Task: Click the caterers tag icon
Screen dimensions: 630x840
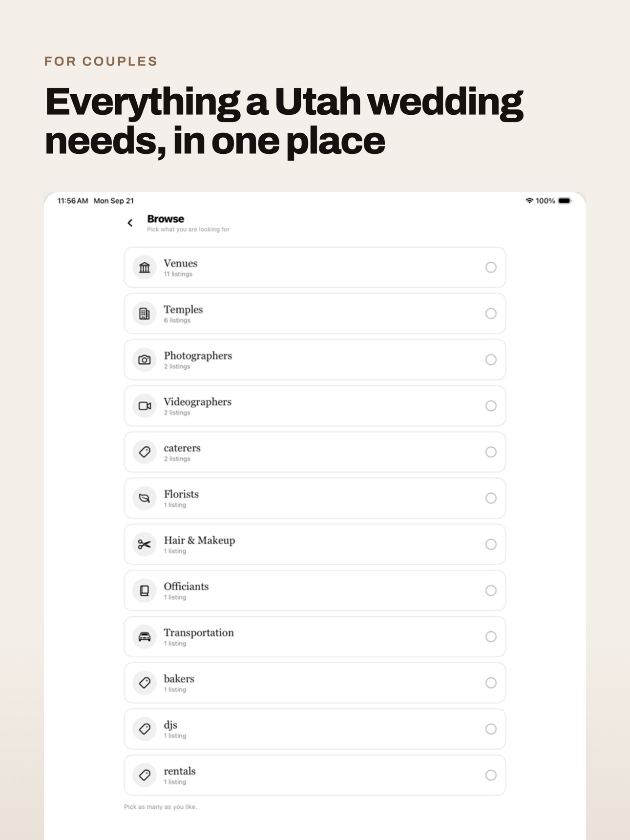Action: click(145, 452)
